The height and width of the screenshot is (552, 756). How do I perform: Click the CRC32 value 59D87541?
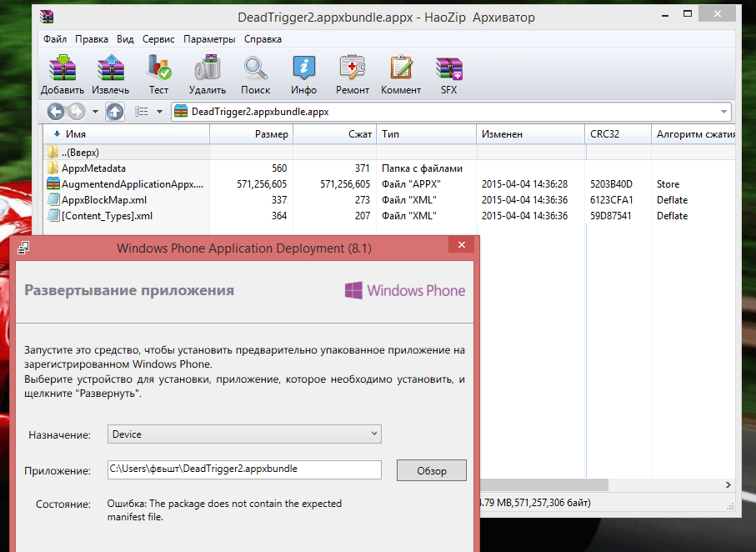pos(610,216)
